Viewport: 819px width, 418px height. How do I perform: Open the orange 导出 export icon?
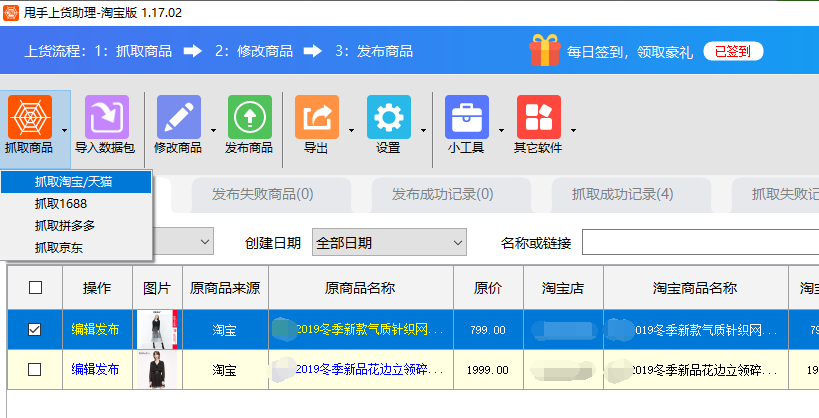pos(317,117)
